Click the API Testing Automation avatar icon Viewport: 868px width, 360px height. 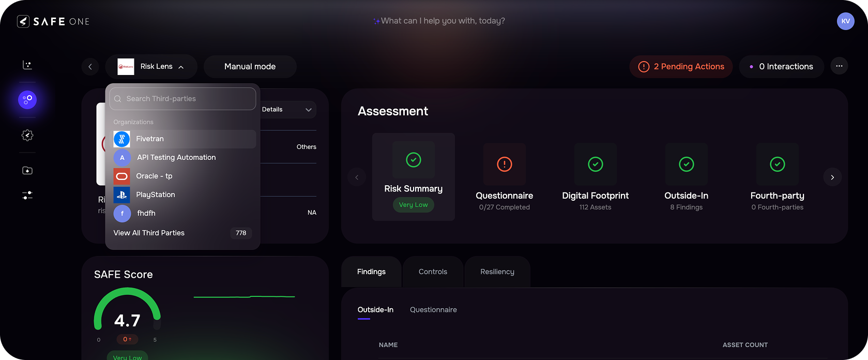pyautogui.click(x=122, y=158)
